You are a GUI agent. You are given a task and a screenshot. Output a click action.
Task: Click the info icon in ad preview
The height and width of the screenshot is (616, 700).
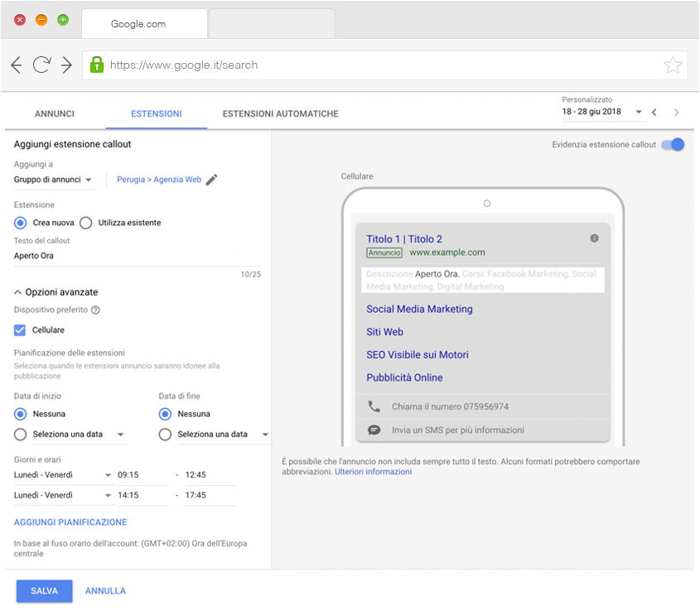594,238
